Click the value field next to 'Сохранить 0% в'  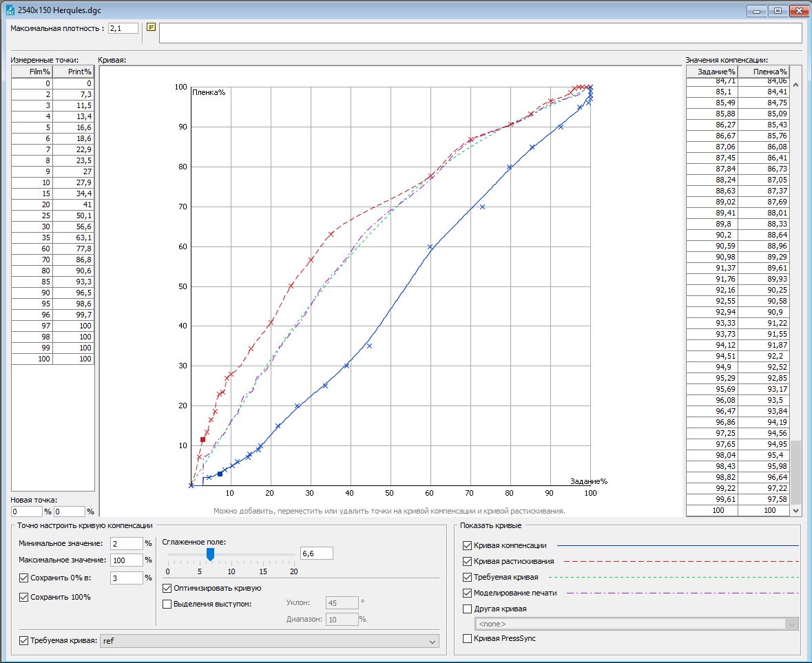[x=126, y=578]
